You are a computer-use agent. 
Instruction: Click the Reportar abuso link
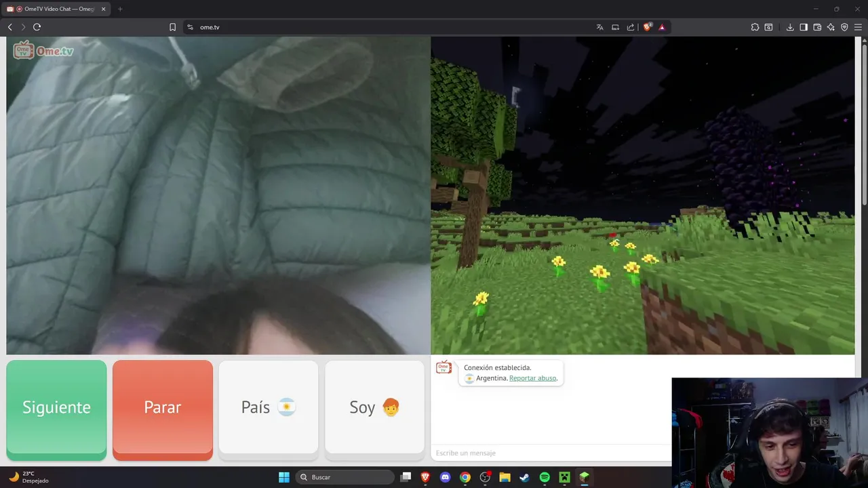pyautogui.click(x=532, y=378)
